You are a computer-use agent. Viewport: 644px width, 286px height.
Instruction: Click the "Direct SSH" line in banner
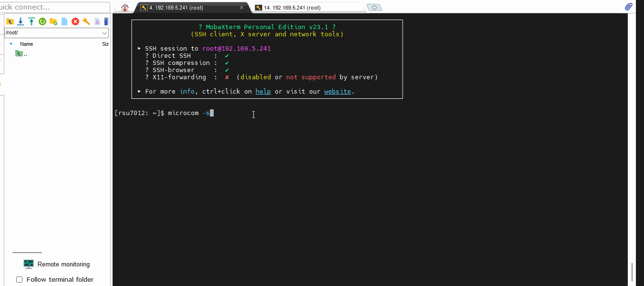tap(187, 55)
